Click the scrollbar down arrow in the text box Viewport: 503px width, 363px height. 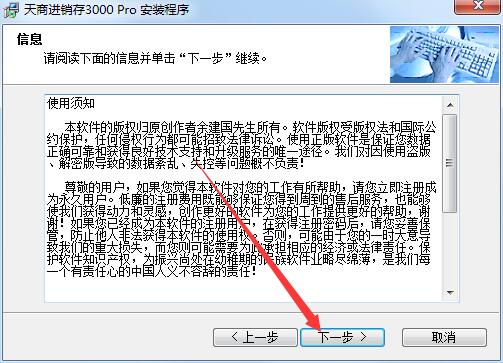pyautogui.click(x=450, y=293)
